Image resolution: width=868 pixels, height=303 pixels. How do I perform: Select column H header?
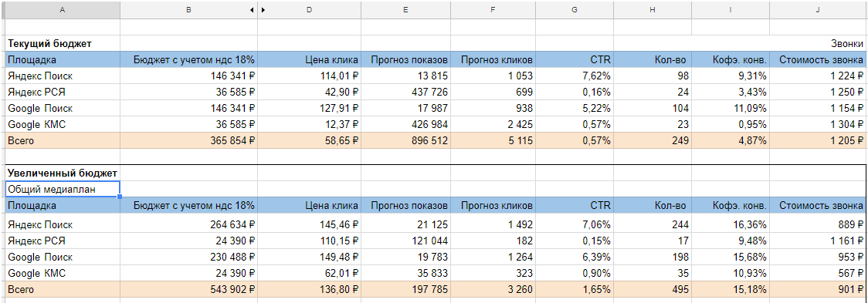click(653, 9)
